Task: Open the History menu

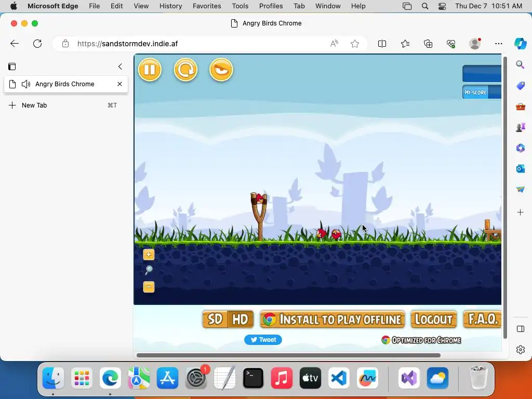Action: coord(170,6)
